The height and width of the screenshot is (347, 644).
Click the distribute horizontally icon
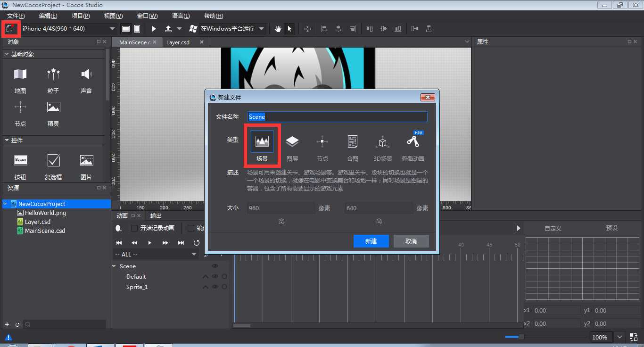415,29
